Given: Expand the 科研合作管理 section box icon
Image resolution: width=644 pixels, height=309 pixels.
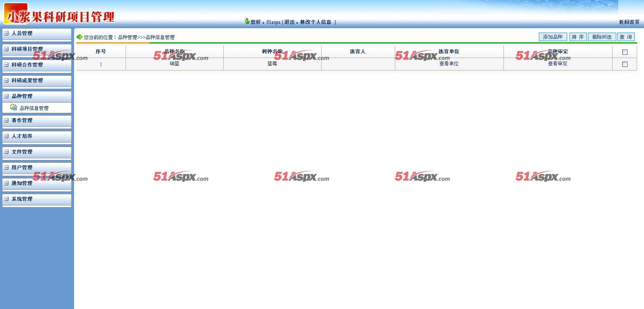Looking at the screenshot, I should click(6, 65).
